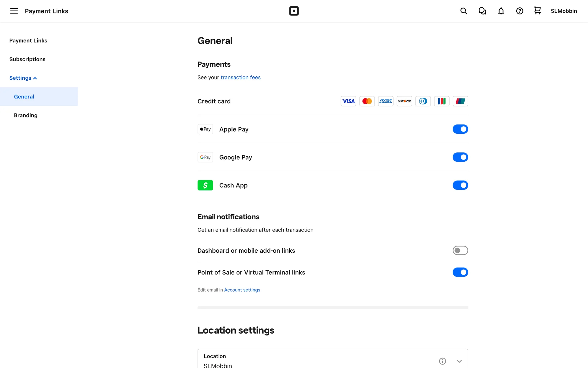Open the messages chat icon
The height and width of the screenshot is (368, 588).
click(482, 11)
